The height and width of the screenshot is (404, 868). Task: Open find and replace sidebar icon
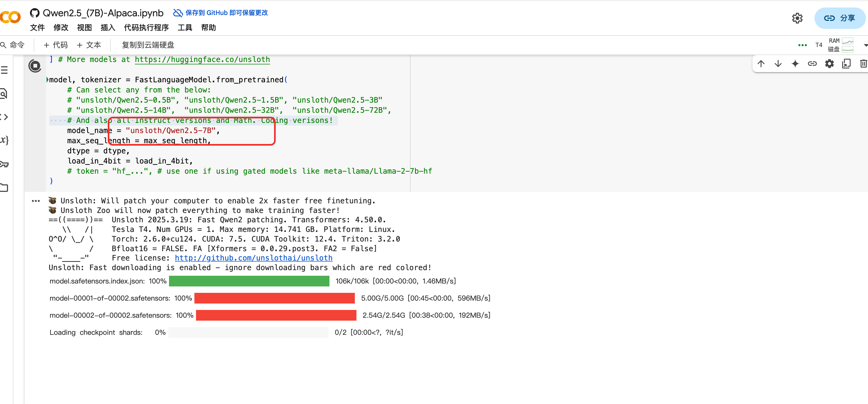pyautogui.click(x=4, y=94)
